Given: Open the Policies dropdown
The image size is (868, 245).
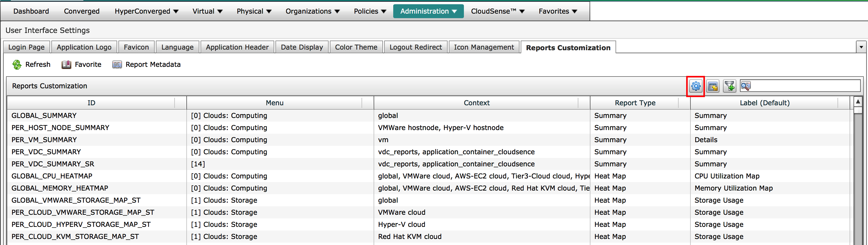Looking at the screenshot, I should pos(370,11).
